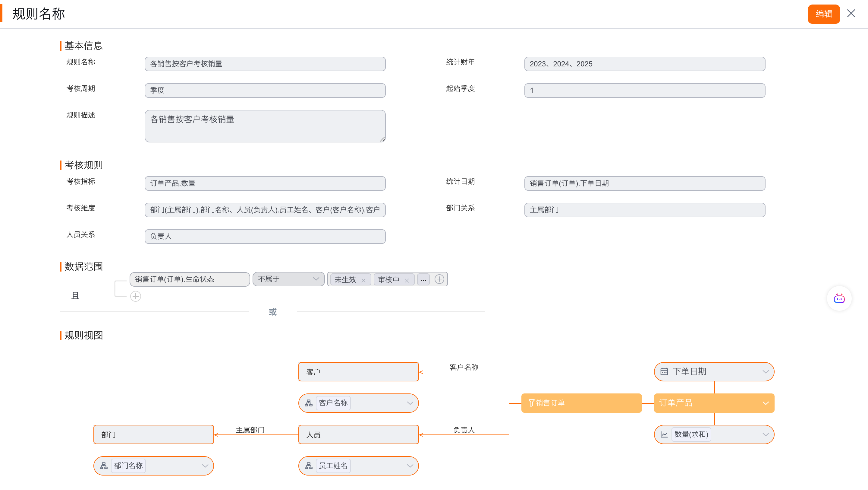The image size is (868, 490).
Task: Select the 客户 node in rule view
Action: pos(358,372)
